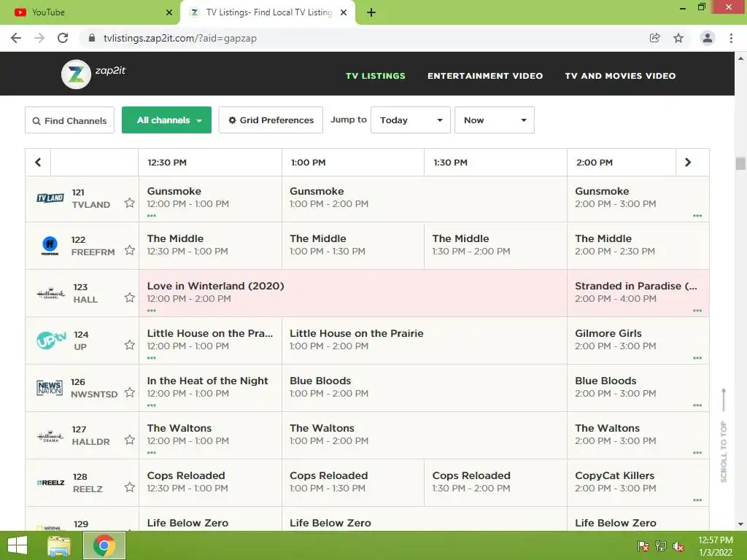Click the network tray icon

pos(661,546)
